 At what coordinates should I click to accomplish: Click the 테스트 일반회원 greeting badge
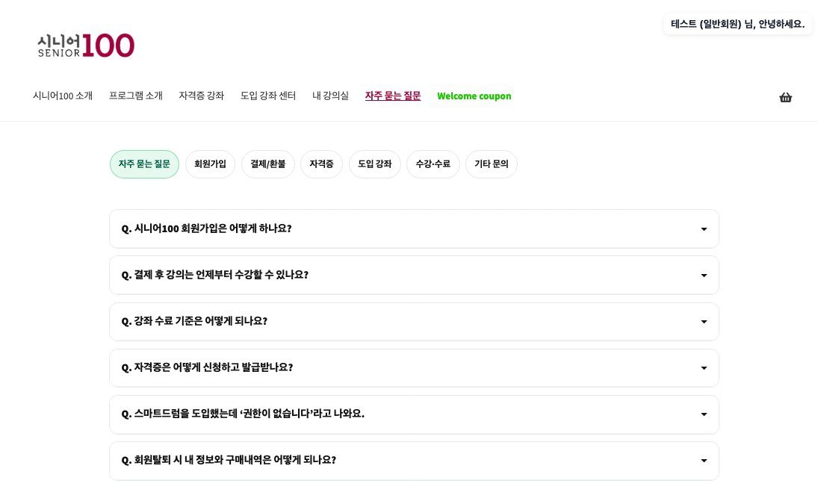tap(737, 23)
